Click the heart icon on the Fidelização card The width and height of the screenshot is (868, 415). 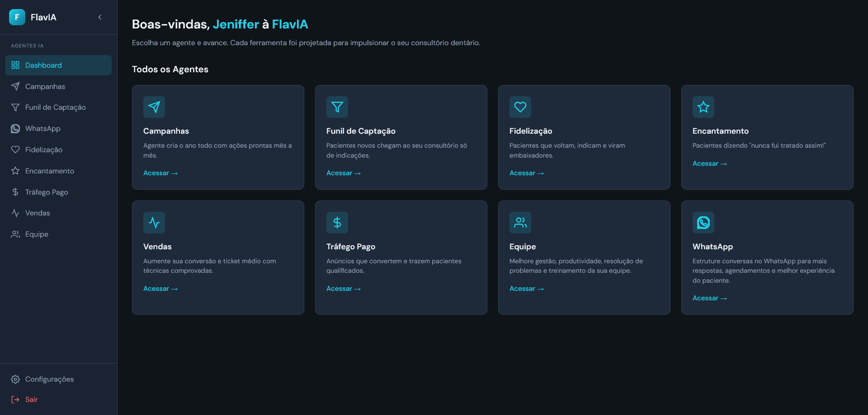point(520,107)
